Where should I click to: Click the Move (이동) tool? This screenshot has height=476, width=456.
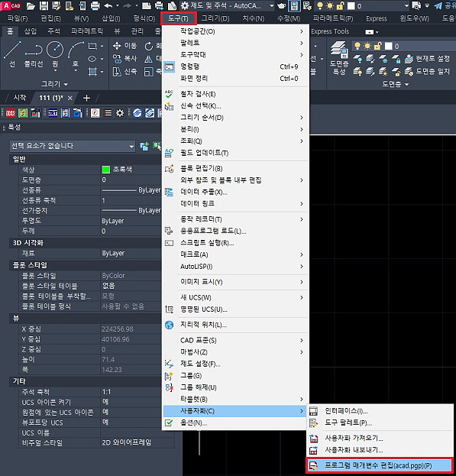coord(125,46)
